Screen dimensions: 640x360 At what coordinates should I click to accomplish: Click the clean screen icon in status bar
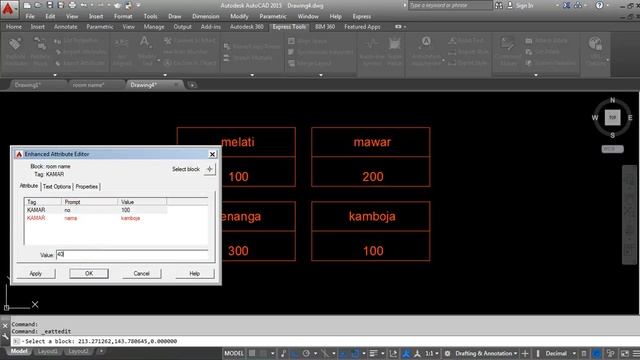point(625,353)
